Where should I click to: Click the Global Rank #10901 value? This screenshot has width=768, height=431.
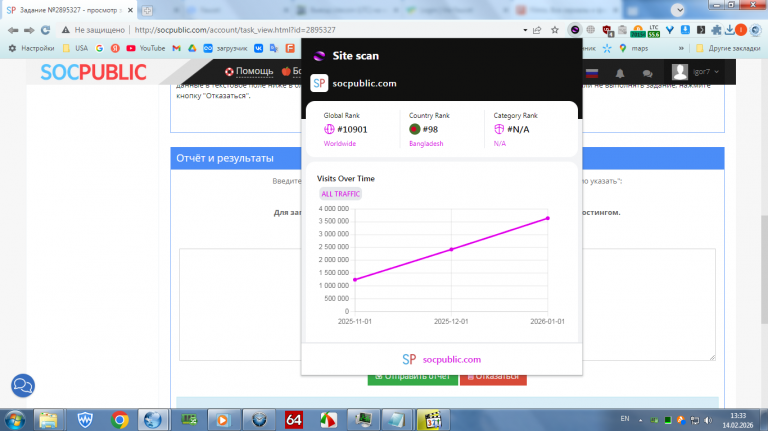[352, 129]
